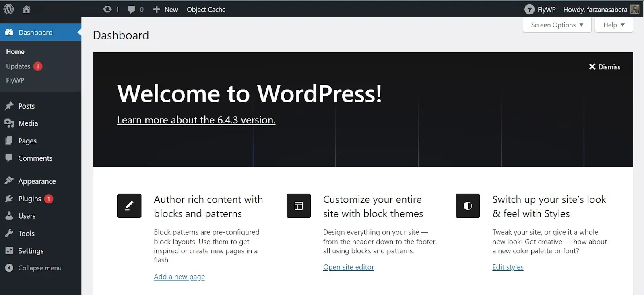This screenshot has width=644, height=295.
Task: Click the comment count 0 in admin bar
Action: tap(142, 10)
